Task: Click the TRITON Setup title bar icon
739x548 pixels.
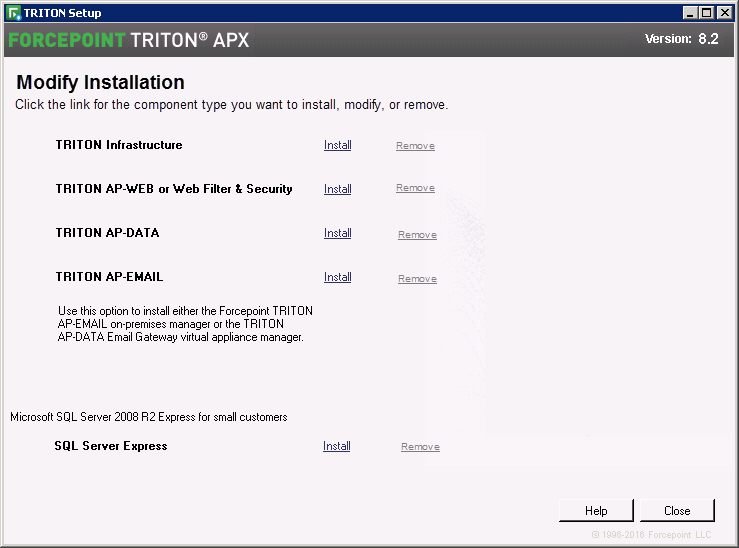Action: pyautogui.click(x=14, y=13)
